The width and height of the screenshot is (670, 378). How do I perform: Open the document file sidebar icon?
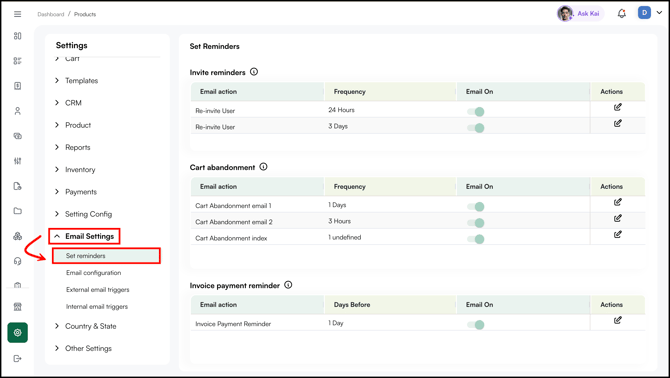click(18, 186)
